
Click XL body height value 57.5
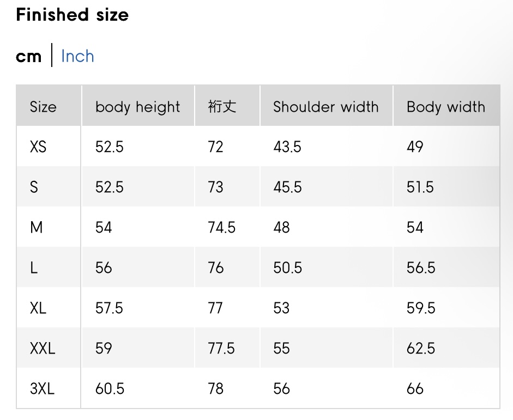[x=109, y=308]
